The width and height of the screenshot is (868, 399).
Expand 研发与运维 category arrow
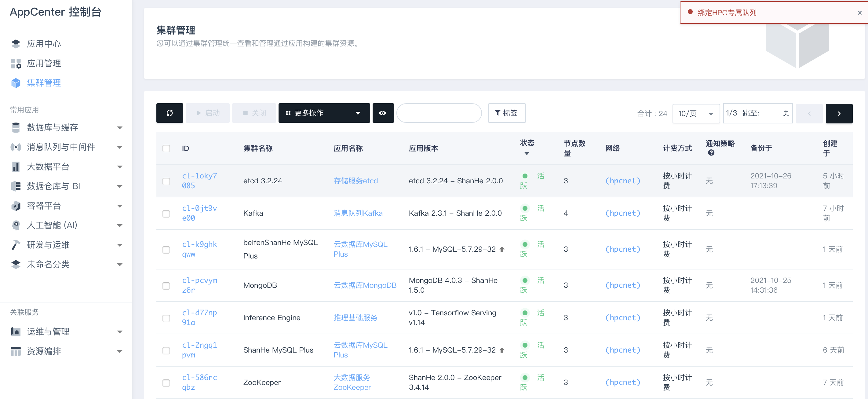point(119,245)
